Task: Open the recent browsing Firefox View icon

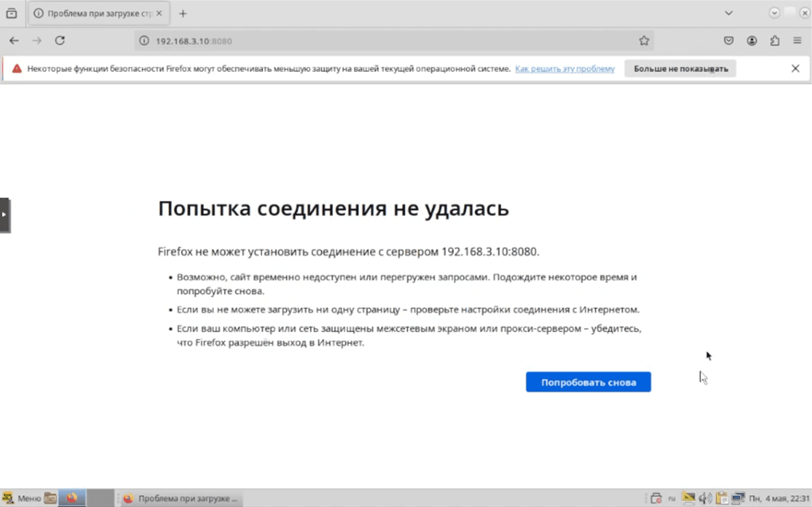Action: [12, 13]
